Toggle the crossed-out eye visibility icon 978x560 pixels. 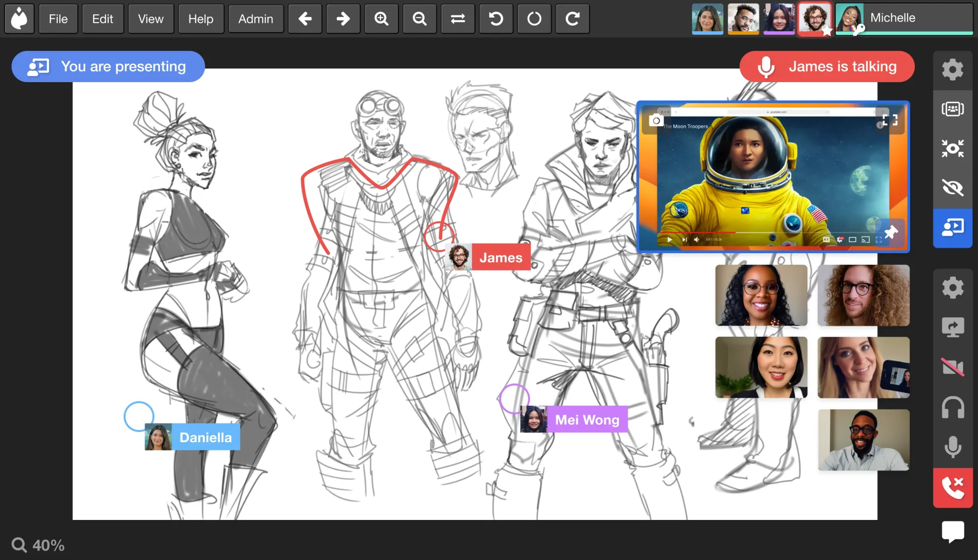(x=953, y=188)
